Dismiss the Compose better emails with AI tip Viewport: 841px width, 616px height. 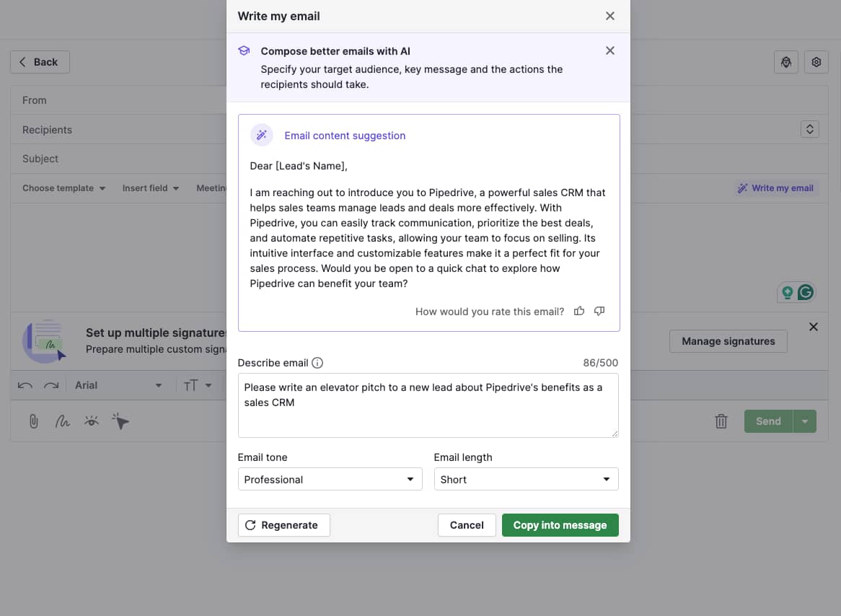[x=609, y=50]
